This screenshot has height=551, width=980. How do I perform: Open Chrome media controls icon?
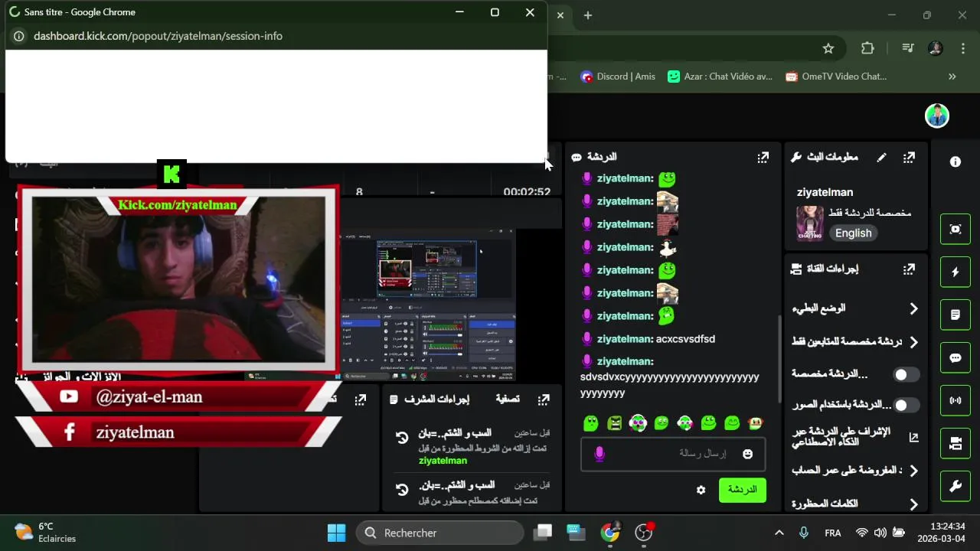(908, 48)
